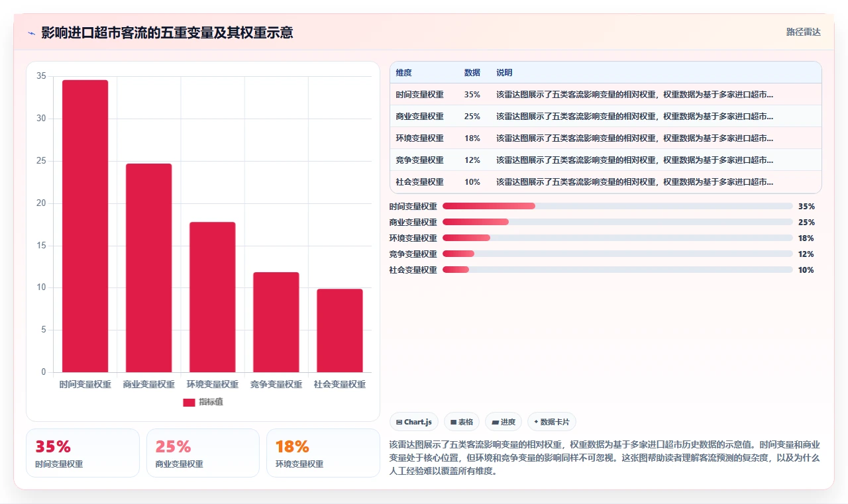Click the 说明 column header

coord(504,73)
